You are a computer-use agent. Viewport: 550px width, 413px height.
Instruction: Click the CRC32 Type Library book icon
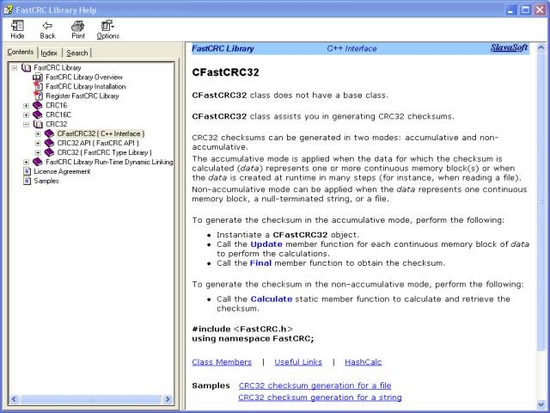[49, 153]
